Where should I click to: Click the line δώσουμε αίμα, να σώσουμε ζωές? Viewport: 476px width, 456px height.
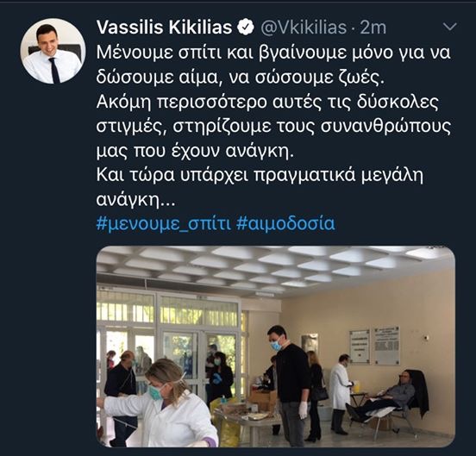241,78
